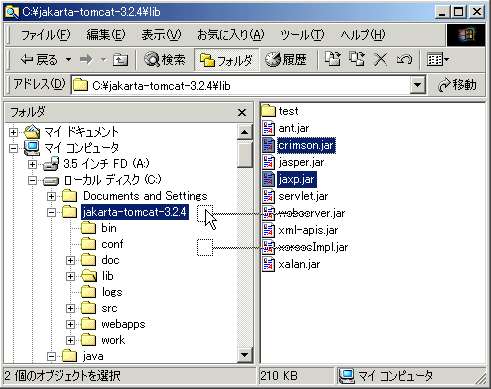The height and width of the screenshot is (389, 491).
Task: Click the Forward arrow toolbar button
Action: tap(86, 60)
